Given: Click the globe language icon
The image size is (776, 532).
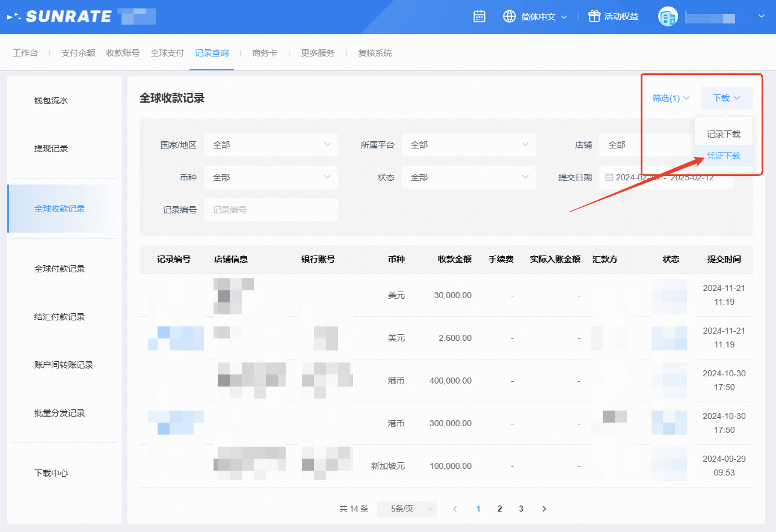Looking at the screenshot, I should pyautogui.click(x=510, y=16).
